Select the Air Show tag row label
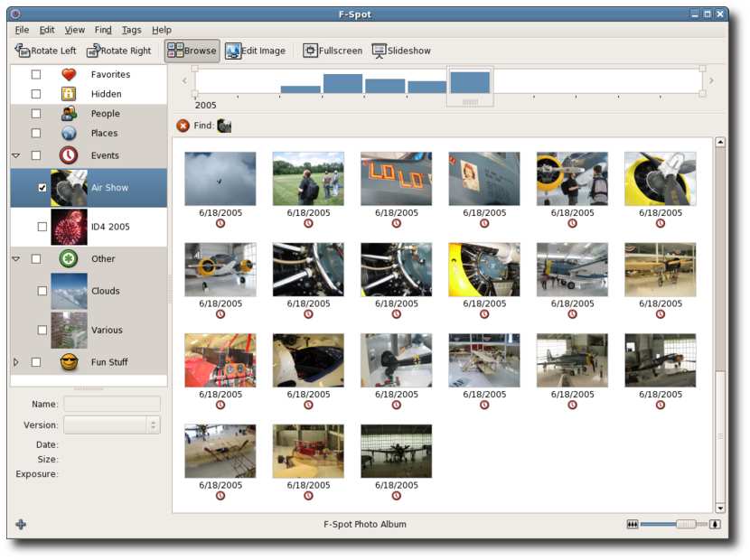Screen dimensions: 750x560 (x=109, y=188)
